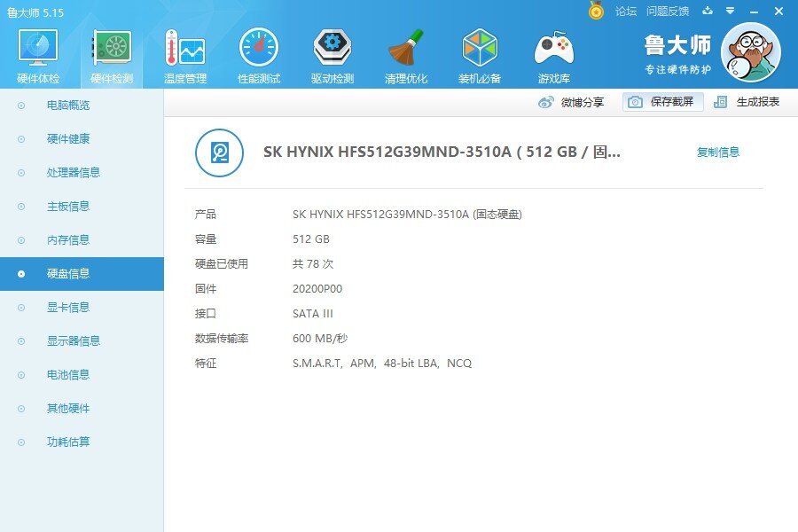Open 硬件体检 hardware checkup tool
Image resolution: width=798 pixels, height=532 pixels.
pos(38,56)
